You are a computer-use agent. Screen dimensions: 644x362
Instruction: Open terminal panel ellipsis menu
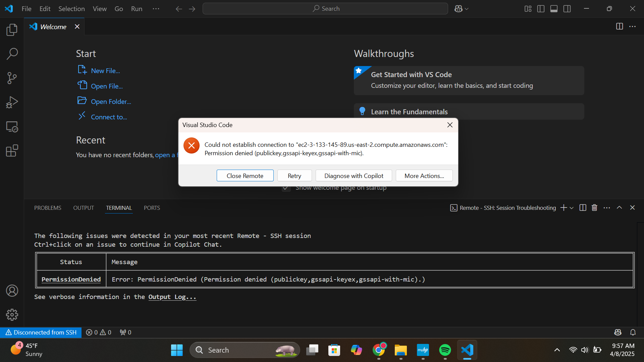pos(607,208)
